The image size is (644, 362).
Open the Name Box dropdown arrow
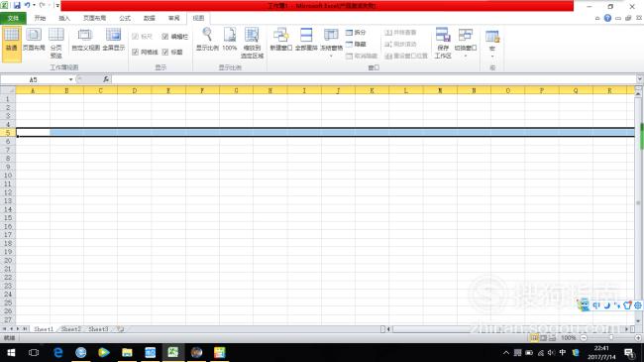tap(70, 79)
